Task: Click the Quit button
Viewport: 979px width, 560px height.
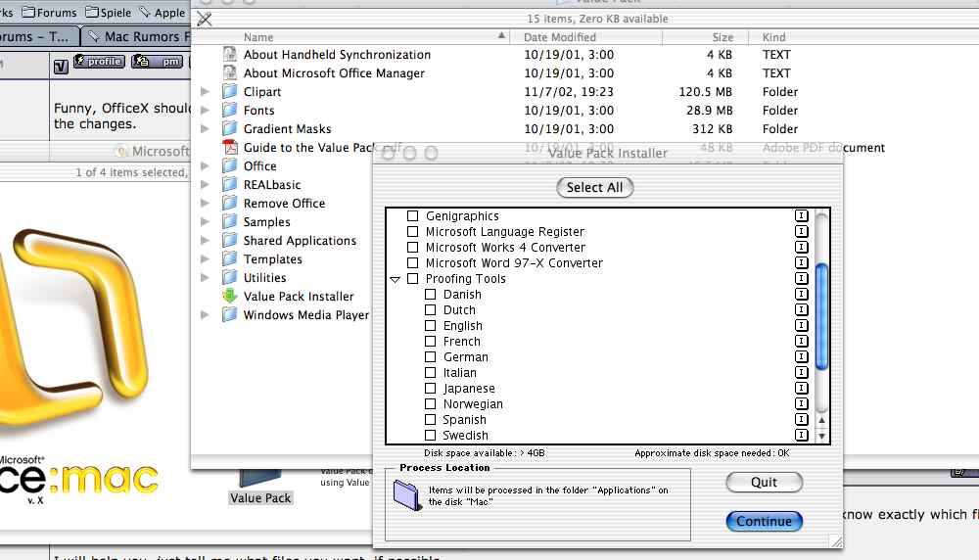Action: (764, 482)
